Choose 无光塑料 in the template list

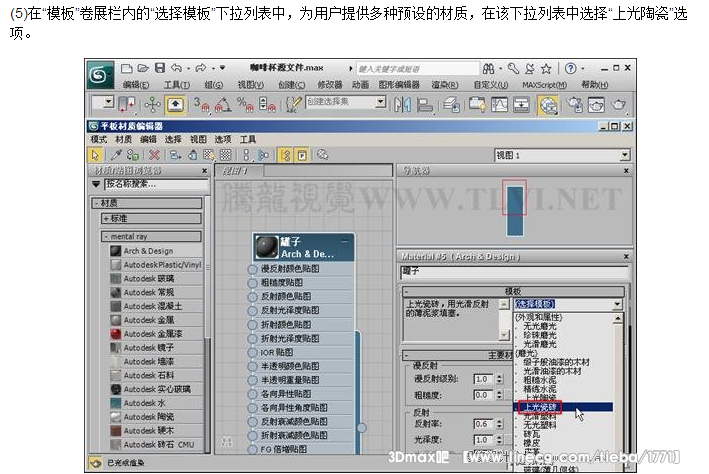(x=539, y=425)
